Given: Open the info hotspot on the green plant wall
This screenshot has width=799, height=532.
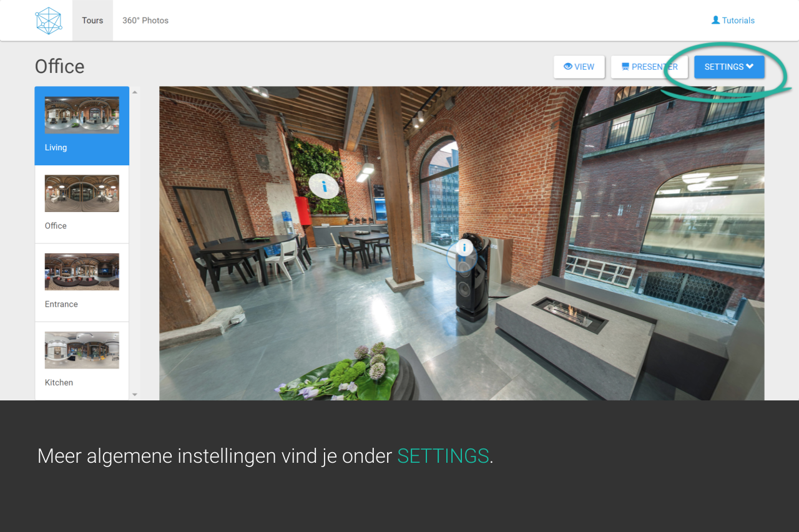Looking at the screenshot, I should click(324, 186).
